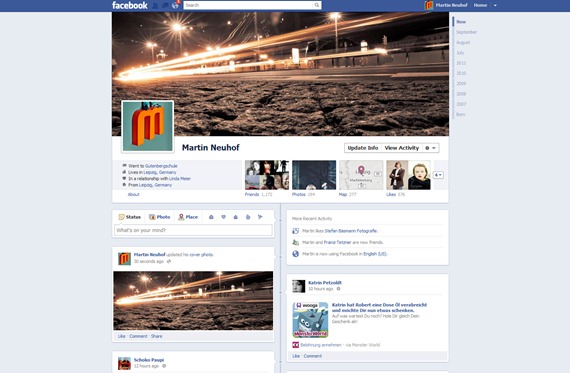The height and width of the screenshot is (373, 570).
Task: Jump to July on the timeline
Action: point(460,53)
